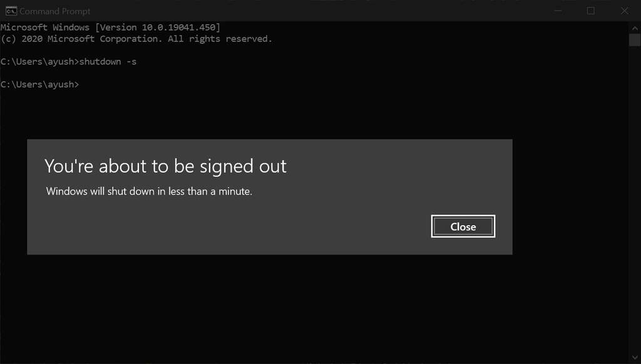Image resolution: width=641 pixels, height=364 pixels.
Task: Click the Microsoft Windows version line
Action: pyautogui.click(x=110, y=28)
